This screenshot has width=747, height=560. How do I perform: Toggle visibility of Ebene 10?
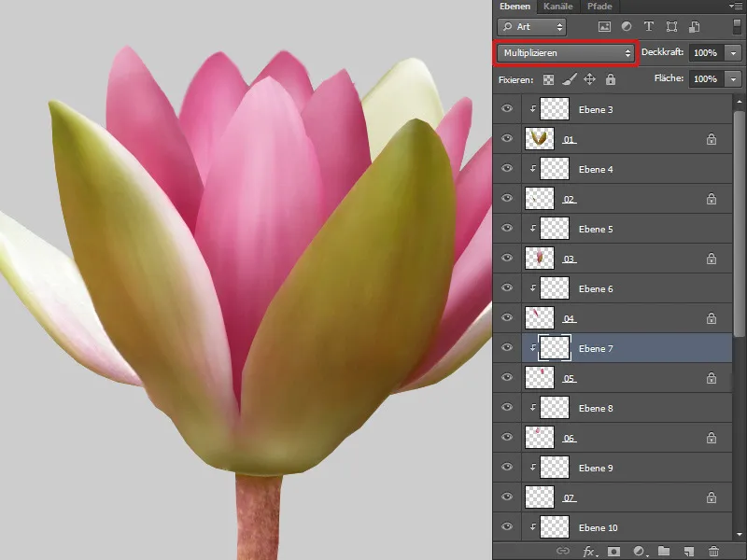(507, 526)
